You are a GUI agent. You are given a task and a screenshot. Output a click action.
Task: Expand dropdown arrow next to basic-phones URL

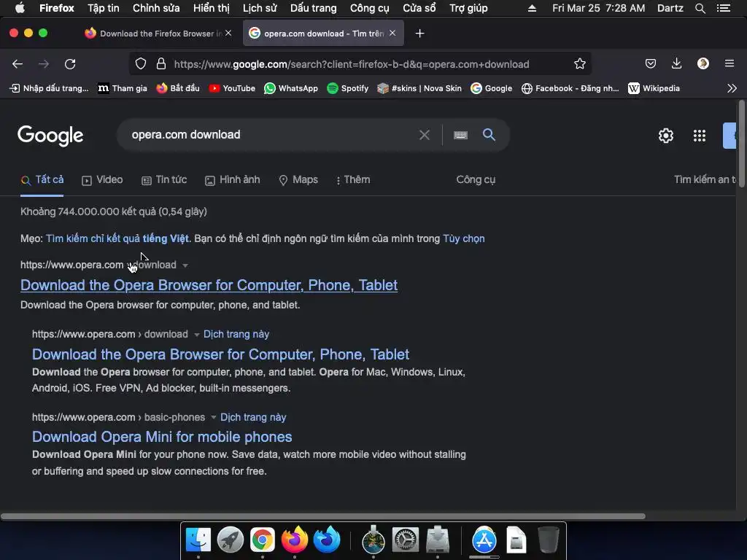click(x=214, y=418)
